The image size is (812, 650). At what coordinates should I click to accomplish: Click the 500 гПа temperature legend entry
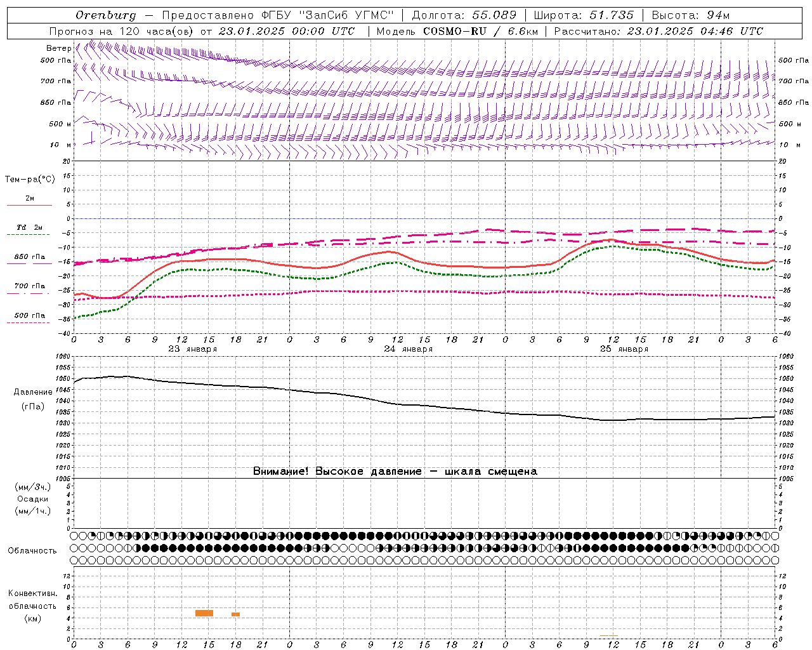click(30, 315)
